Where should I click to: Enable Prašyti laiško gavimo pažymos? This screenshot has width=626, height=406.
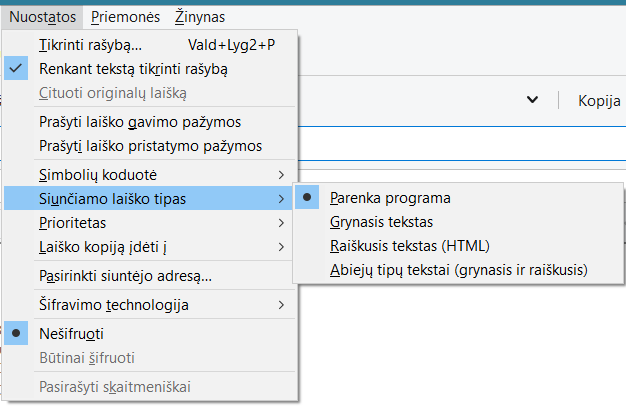pyautogui.click(x=139, y=122)
